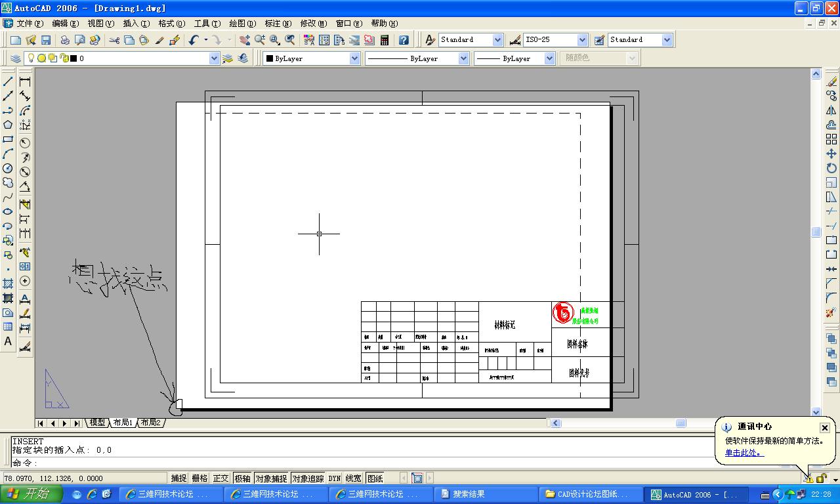The image size is (840, 504).
Task: Toggle 线宽 (Lineweight) display in status bar
Action: click(x=353, y=478)
